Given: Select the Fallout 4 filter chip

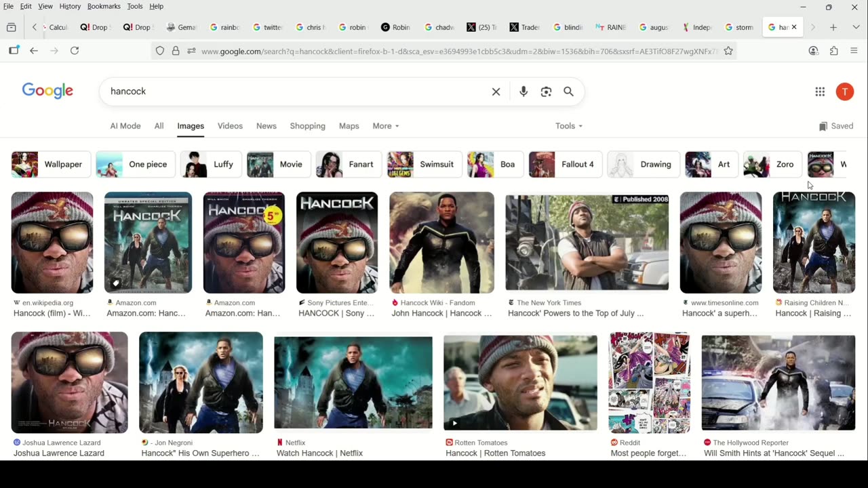Looking at the screenshot, I should (565, 165).
